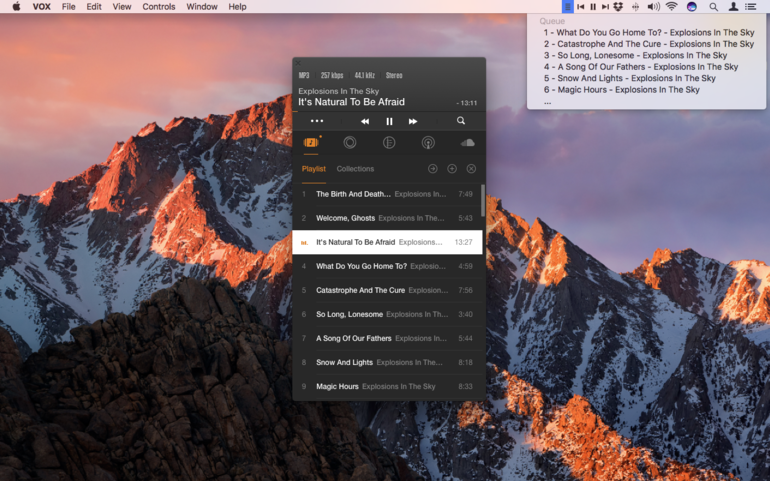Screen dimensions: 770x481
Task: Skip to next track from menu bar
Action: pyautogui.click(x=605, y=6)
